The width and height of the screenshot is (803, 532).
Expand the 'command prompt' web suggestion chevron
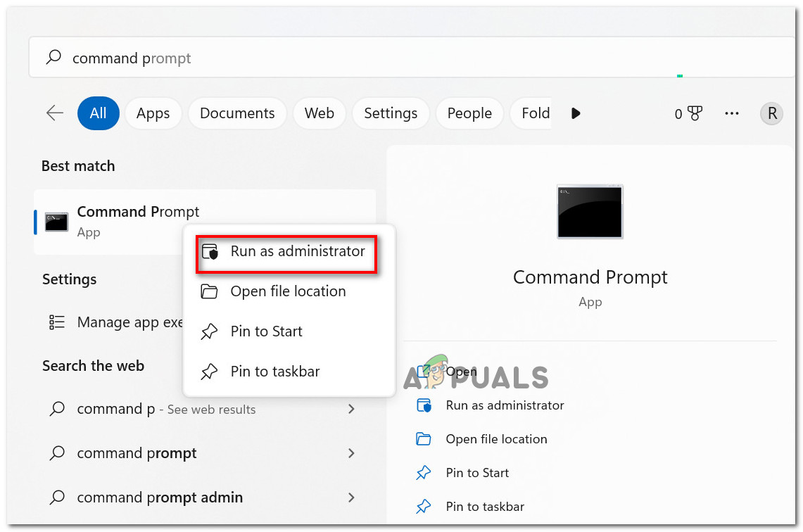(351, 453)
